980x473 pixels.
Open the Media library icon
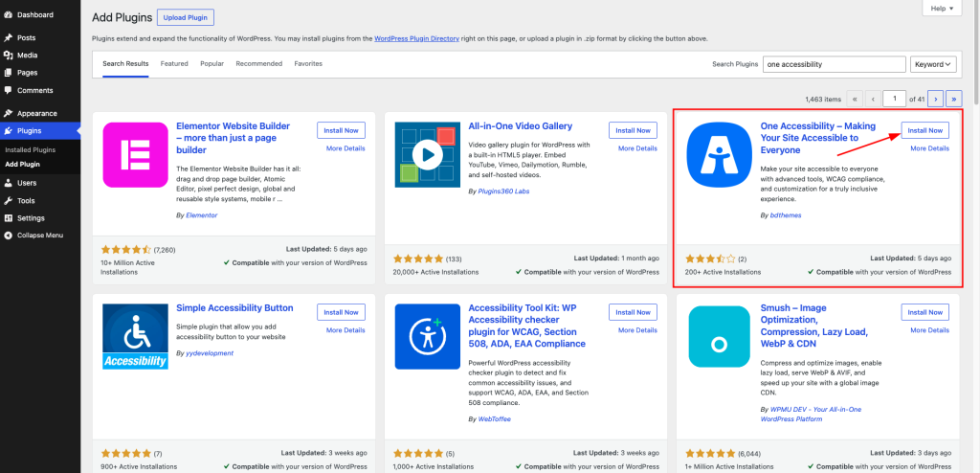(8, 56)
